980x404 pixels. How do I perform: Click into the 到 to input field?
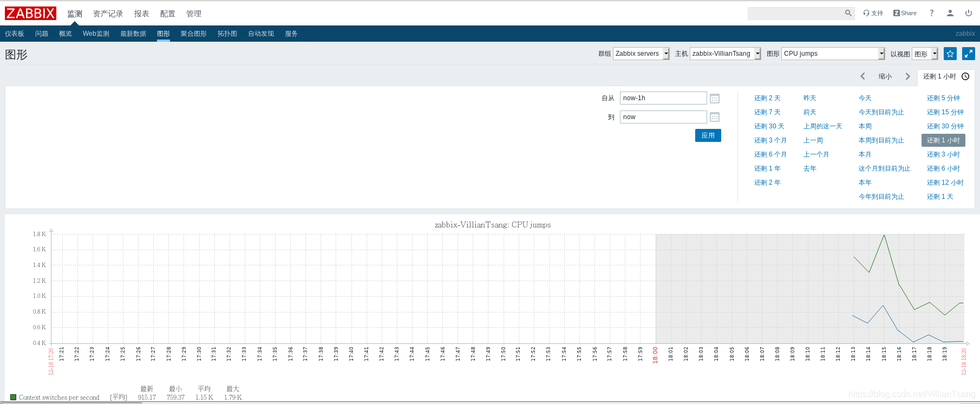[x=663, y=117]
